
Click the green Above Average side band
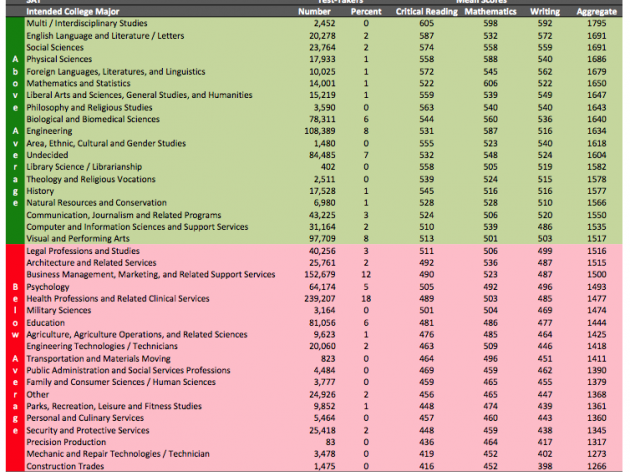(14, 130)
